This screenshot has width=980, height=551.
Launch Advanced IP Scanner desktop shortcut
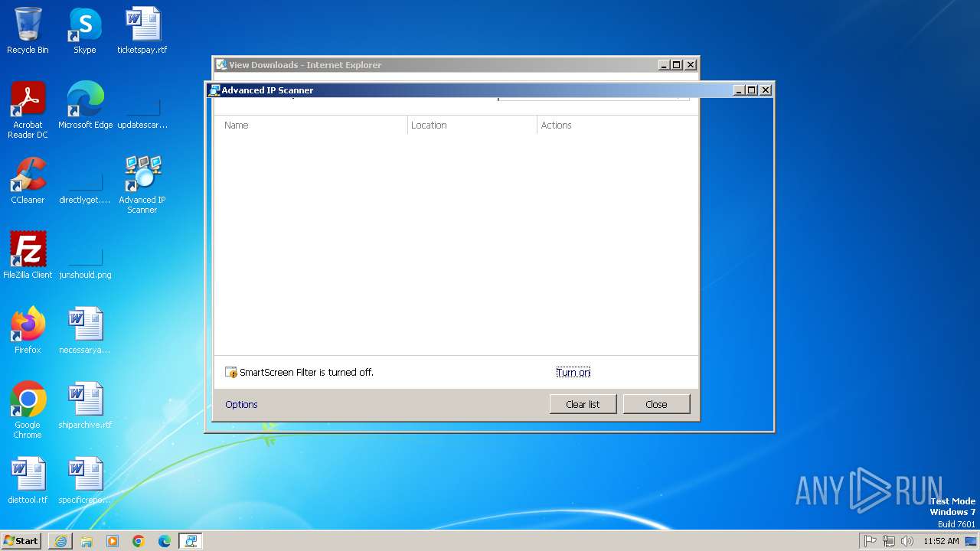point(142,184)
